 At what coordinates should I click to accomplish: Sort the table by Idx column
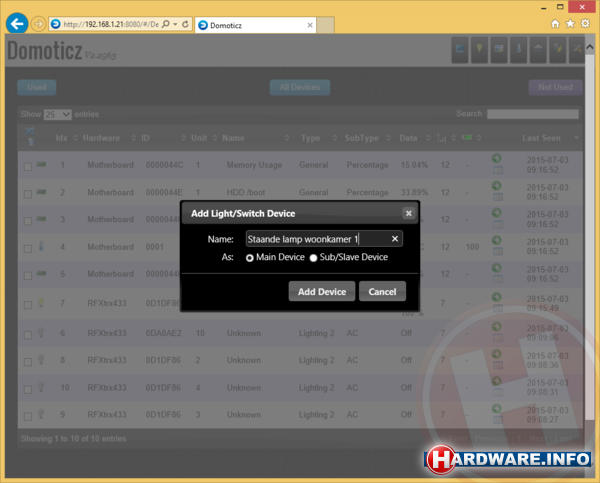[x=66, y=138]
